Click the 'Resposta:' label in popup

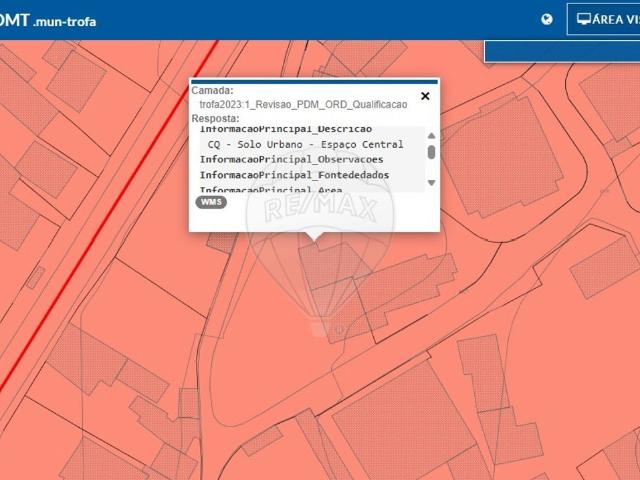pos(216,118)
